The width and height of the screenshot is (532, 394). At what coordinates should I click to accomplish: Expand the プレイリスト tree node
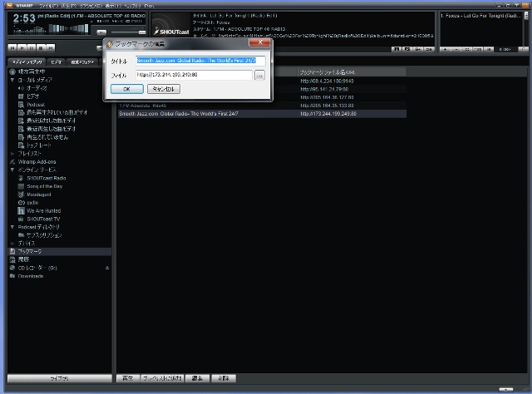(x=12, y=154)
